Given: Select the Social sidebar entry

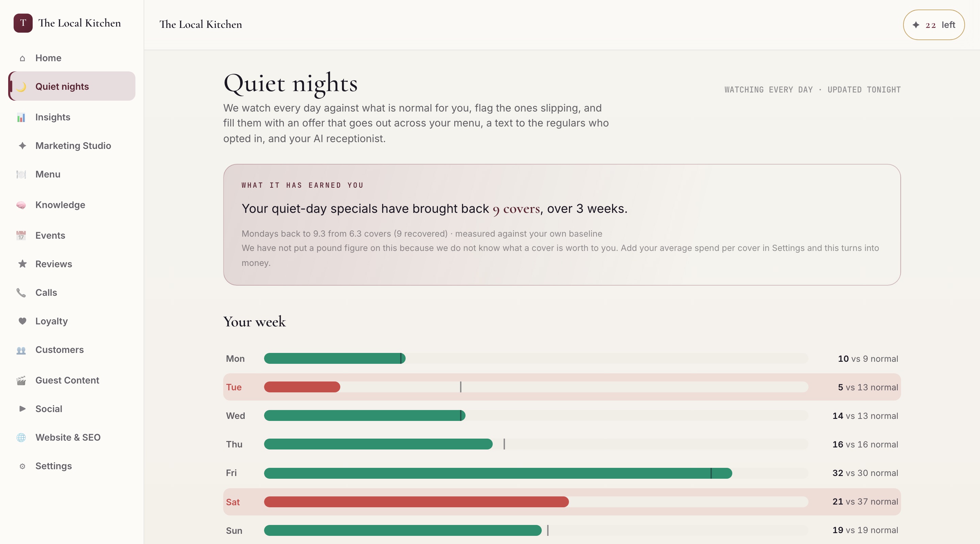Looking at the screenshot, I should tap(71, 409).
